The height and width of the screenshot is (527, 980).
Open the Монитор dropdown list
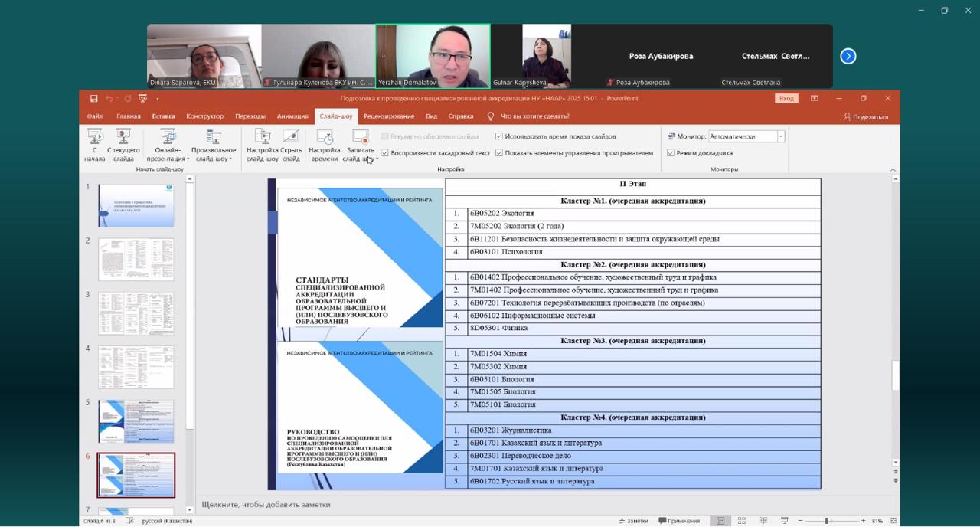click(781, 136)
